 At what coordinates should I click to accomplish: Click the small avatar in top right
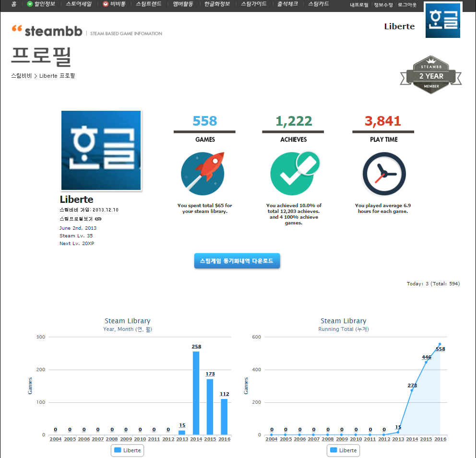tap(442, 20)
